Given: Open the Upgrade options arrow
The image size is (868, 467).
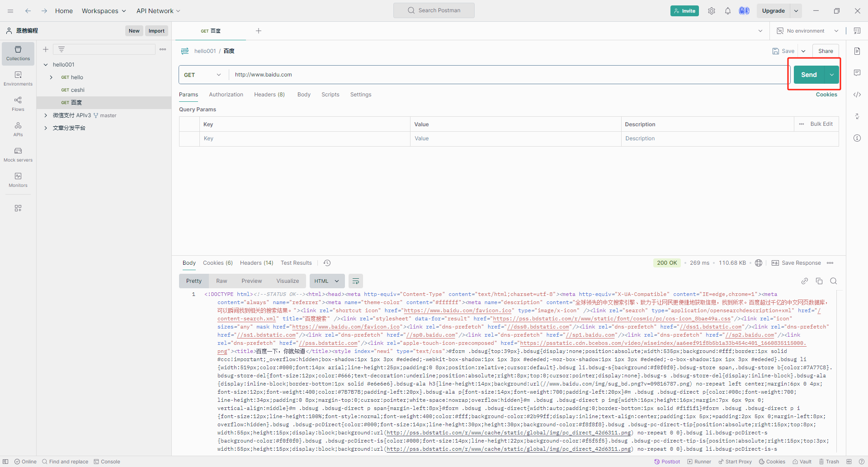Looking at the screenshot, I should point(796,11).
